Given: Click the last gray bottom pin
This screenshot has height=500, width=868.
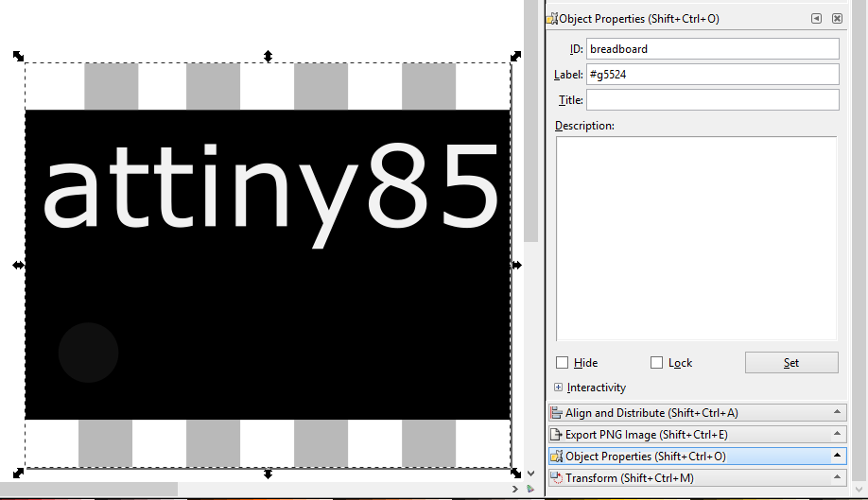Looking at the screenshot, I should (429, 443).
